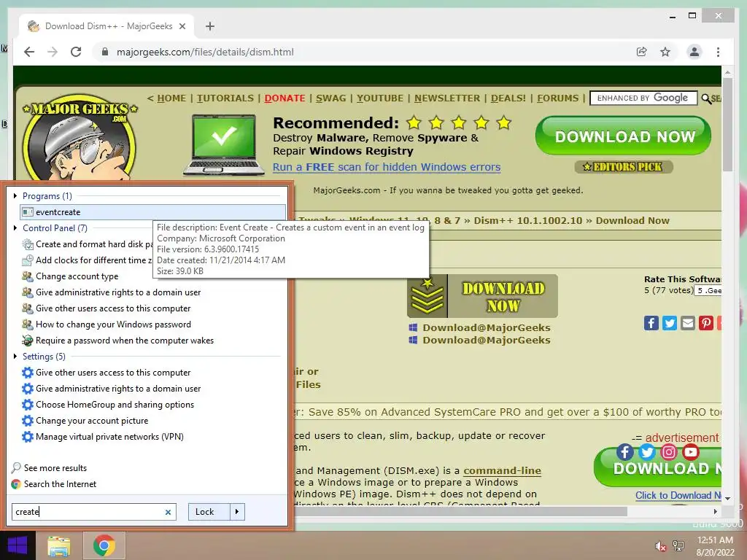Click the MajorGeeks logo image
The height and width of the screenshot is (560, 747).
pos(80,138)
